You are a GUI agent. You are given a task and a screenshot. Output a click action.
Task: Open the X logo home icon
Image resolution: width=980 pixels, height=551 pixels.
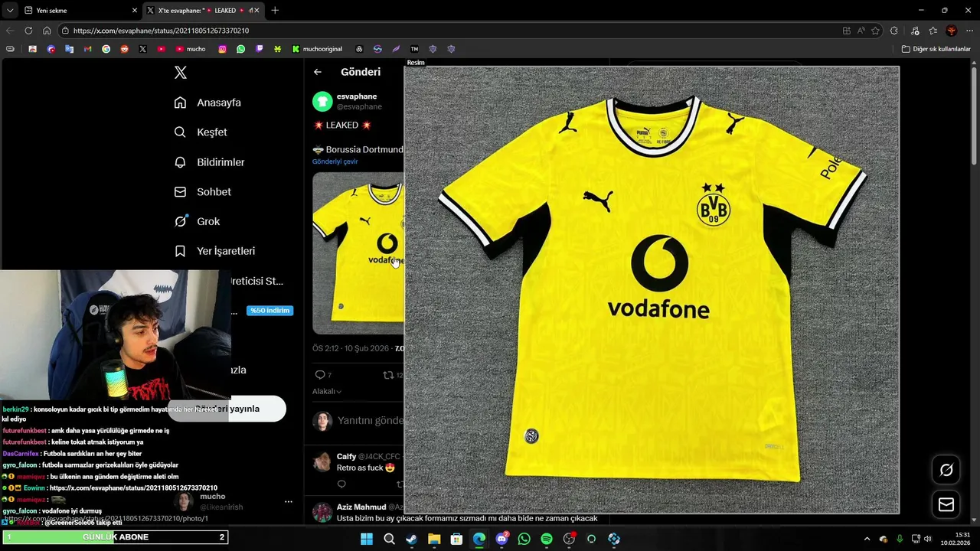tap(181, 73)
